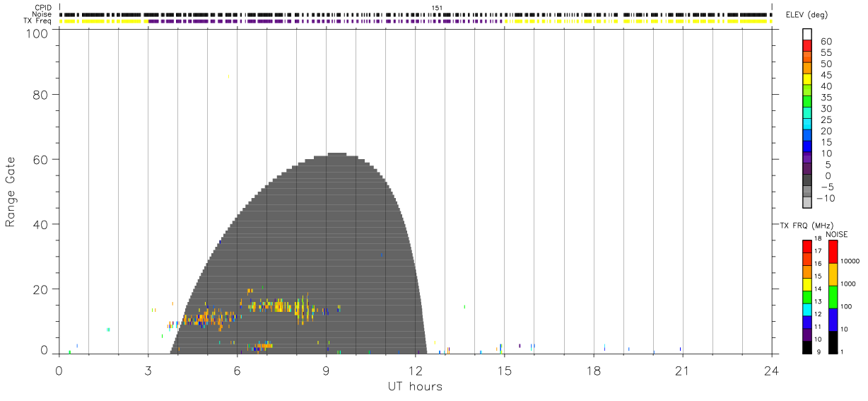The image size is (868, 401).
Task: Click the dark gray −5–0 swatch in ELEV colorbar
Action: 807,180
